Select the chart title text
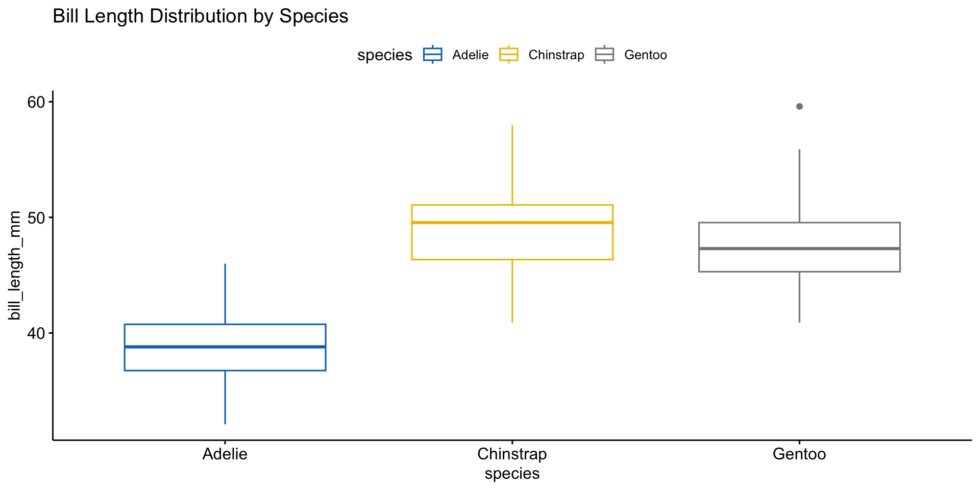Screen dimensions: 980x490 (x=200, y=16)
